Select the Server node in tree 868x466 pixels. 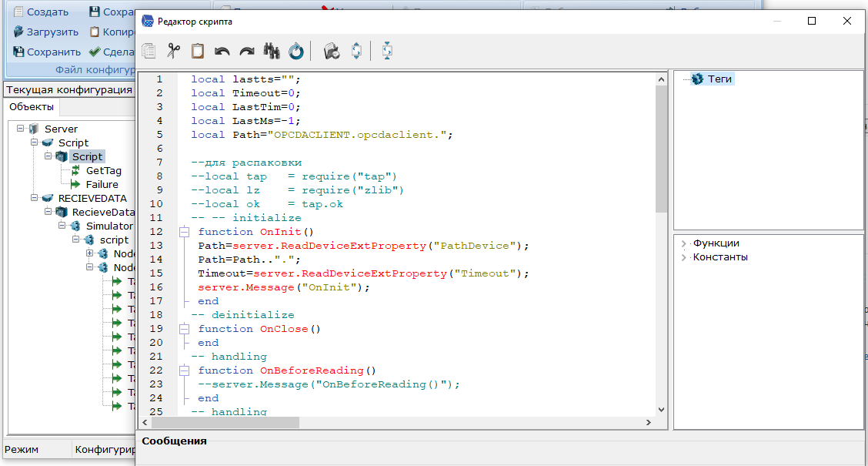(61, 129)
